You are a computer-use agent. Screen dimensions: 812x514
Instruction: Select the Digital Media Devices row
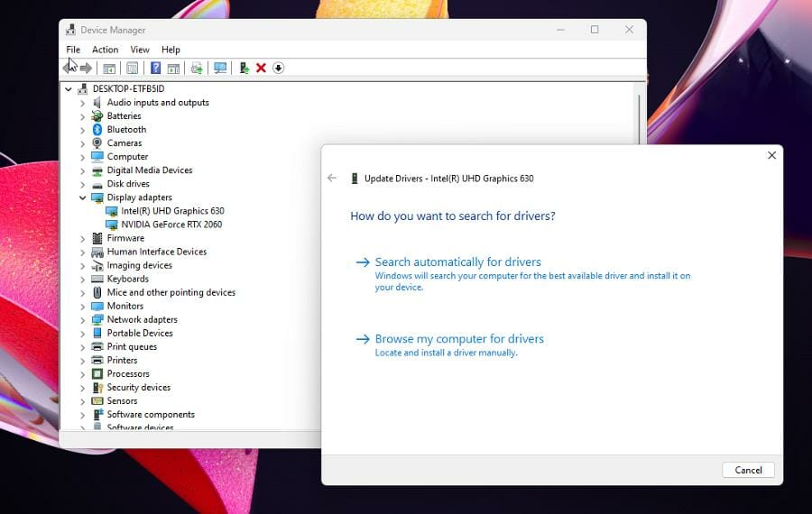click(x=149, y=170)
